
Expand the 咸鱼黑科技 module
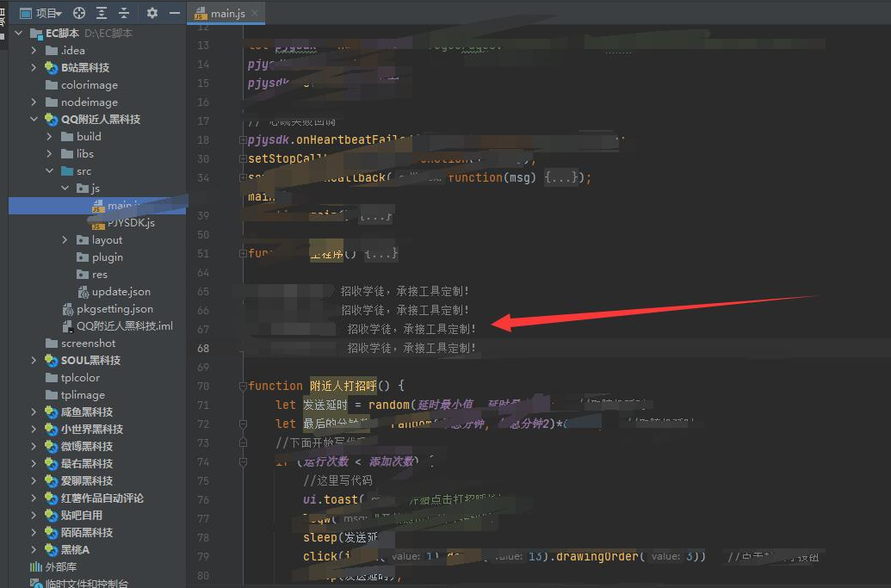[34, 412]
